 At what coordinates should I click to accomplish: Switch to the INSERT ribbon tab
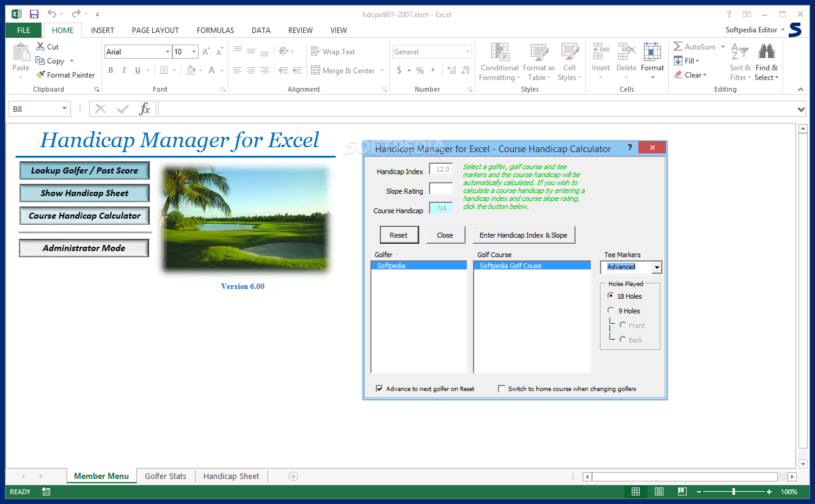click(x=103, y=30)
